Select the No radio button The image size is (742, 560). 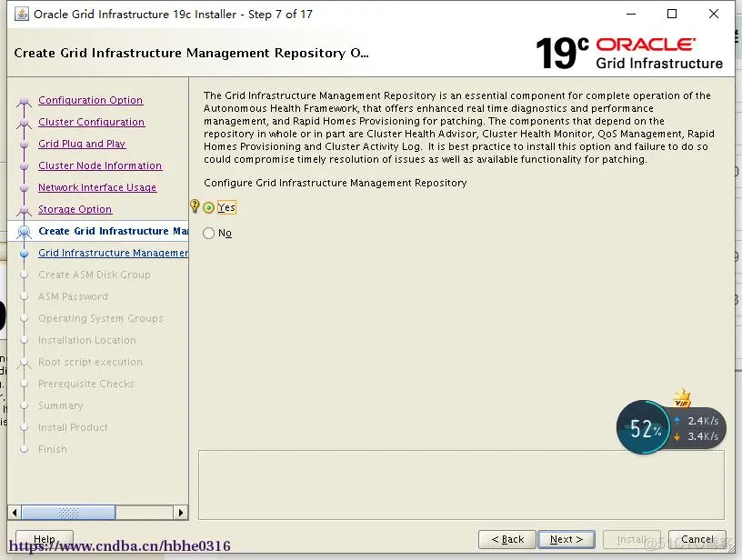click(209, 233)
